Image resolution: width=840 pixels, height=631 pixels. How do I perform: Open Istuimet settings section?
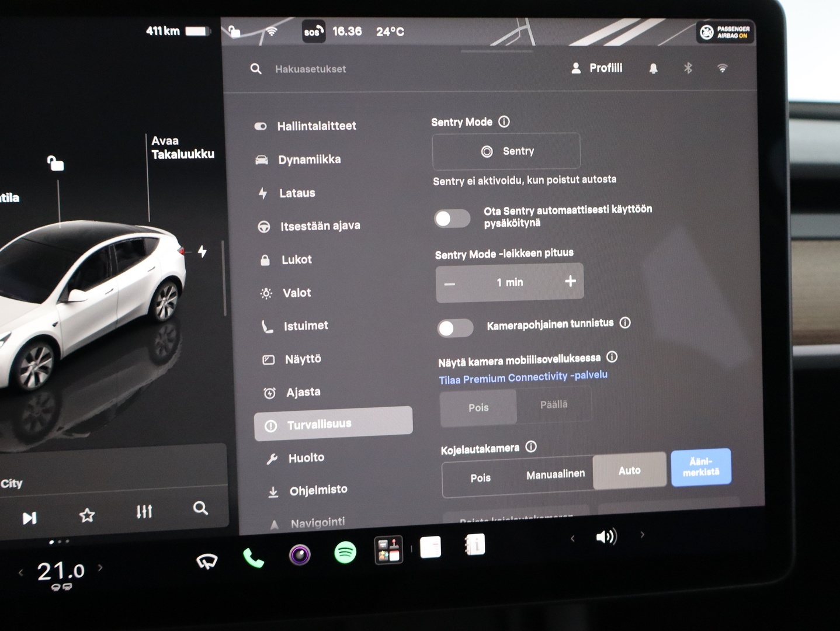click(x=295, y=326)
